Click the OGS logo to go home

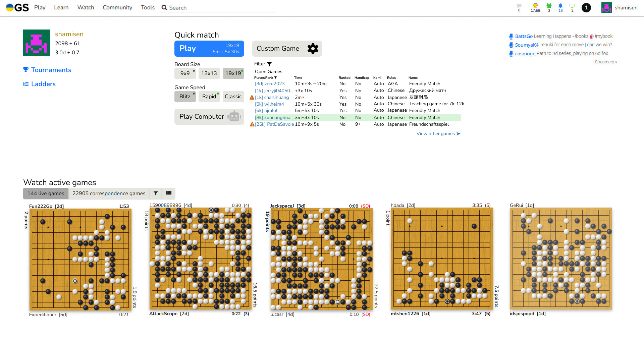(17, 8)
